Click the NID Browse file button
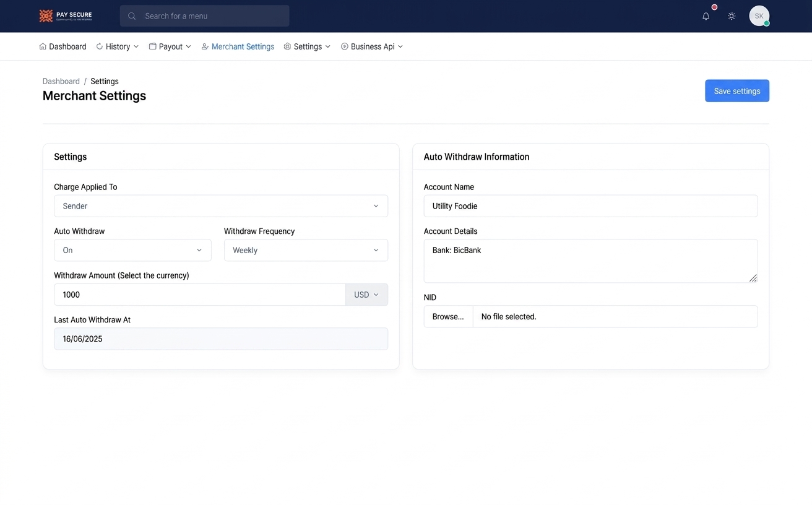The height and width of the screenshot is (505, 812). [x=448, y=316]
